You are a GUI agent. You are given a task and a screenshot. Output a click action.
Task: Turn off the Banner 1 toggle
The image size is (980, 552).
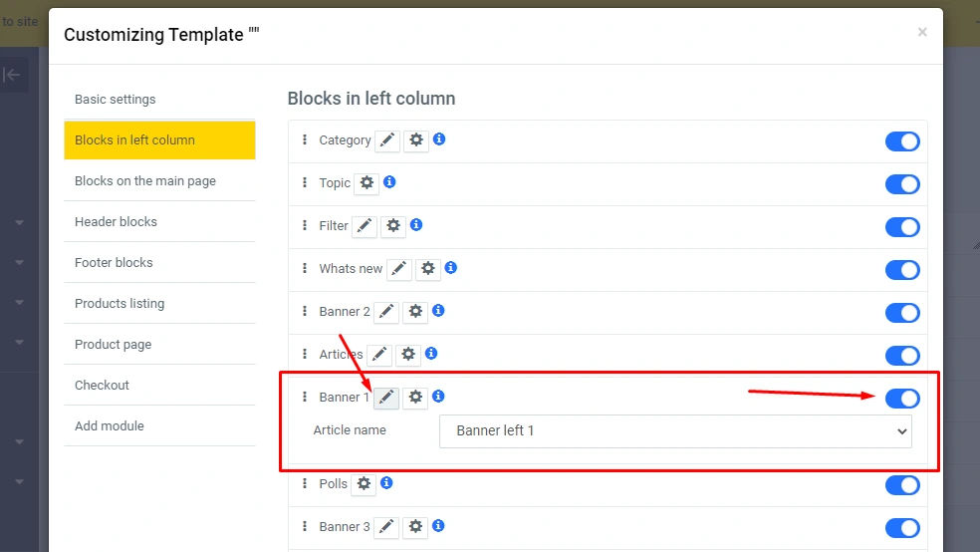(x=902, y=399)
